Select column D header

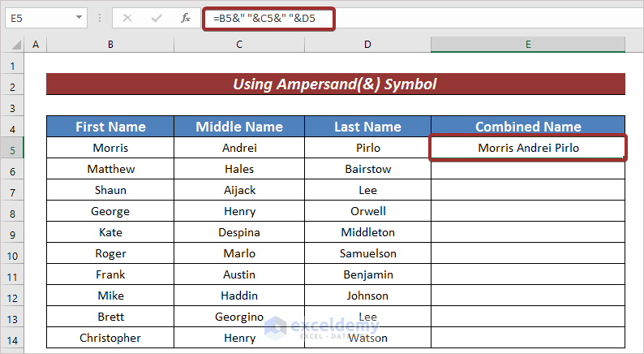(367, 45)
